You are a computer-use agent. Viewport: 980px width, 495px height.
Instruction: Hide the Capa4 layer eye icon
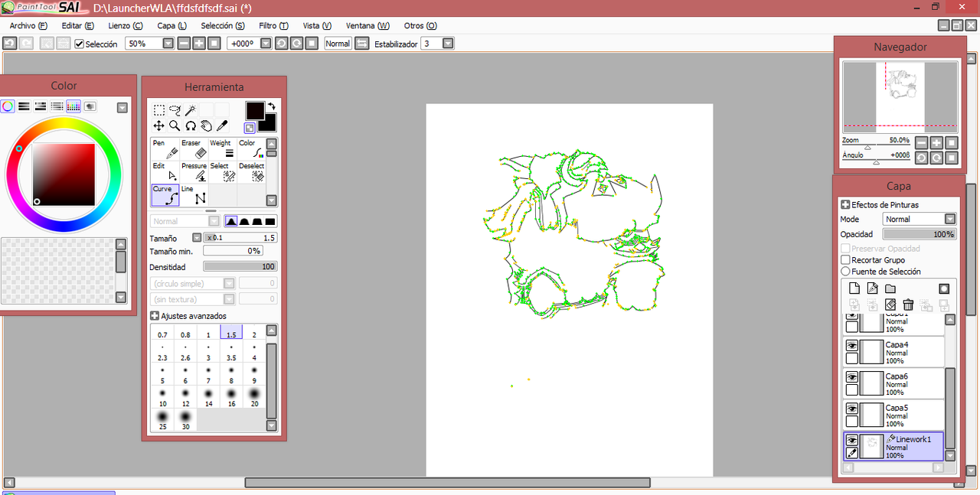coord(851,346)
